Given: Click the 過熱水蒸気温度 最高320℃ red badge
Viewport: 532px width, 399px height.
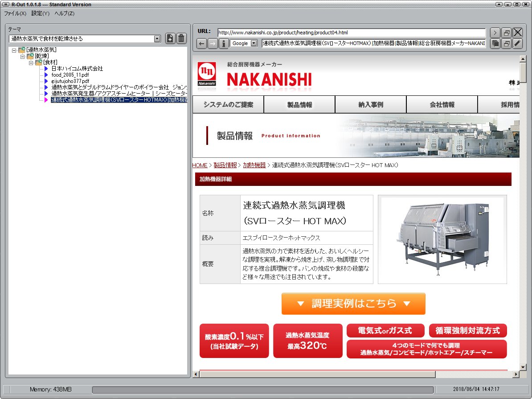Looking at the screenshot, I should click(x=308, y=341).
